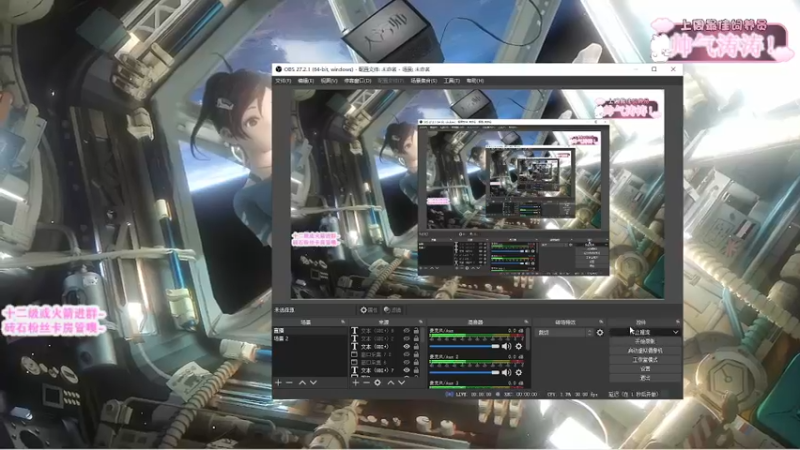Image resolution: width=800 pixels, height=450 pixels.
Task: Mute 麦克风/Aux with speaker icon
Action: pos(506,346)
